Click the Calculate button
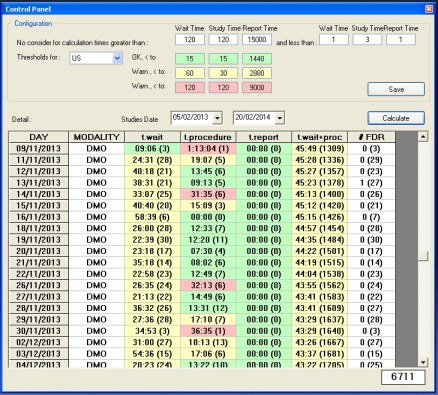438x395 pixels. tap(396, 118)
